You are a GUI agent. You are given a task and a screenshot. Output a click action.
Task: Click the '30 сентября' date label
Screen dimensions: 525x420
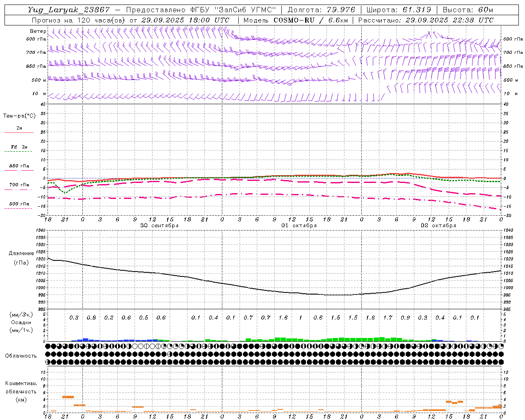160,225
